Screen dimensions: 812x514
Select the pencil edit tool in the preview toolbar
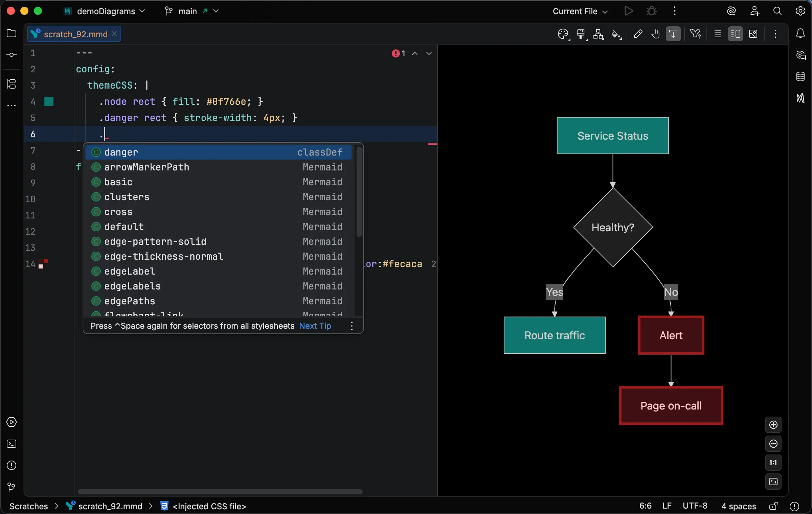tap(638, 34)
